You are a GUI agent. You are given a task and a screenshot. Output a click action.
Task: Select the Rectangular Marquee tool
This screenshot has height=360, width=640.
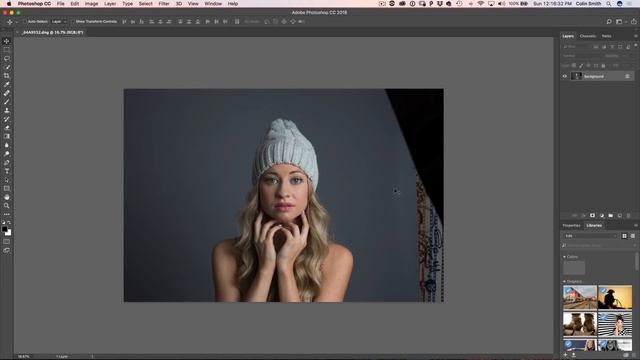pyautogui.click(x=7, y=50)
